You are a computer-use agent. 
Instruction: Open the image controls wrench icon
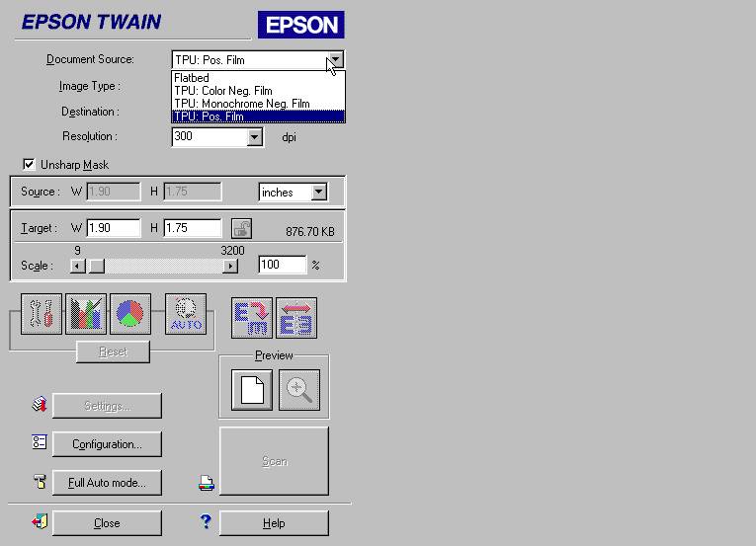(41, 315)
